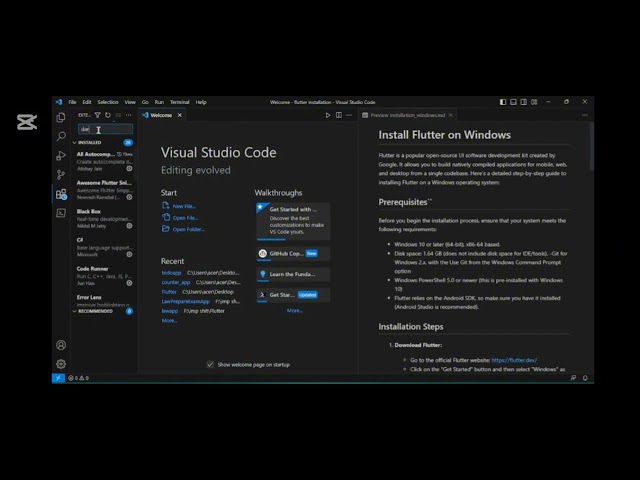Click the Open File... link

click(x=185, y=218)
